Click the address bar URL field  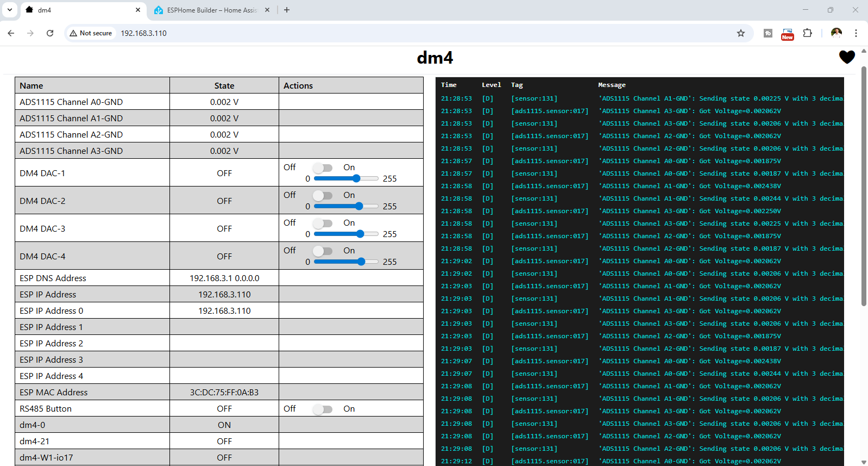point(380,33)
